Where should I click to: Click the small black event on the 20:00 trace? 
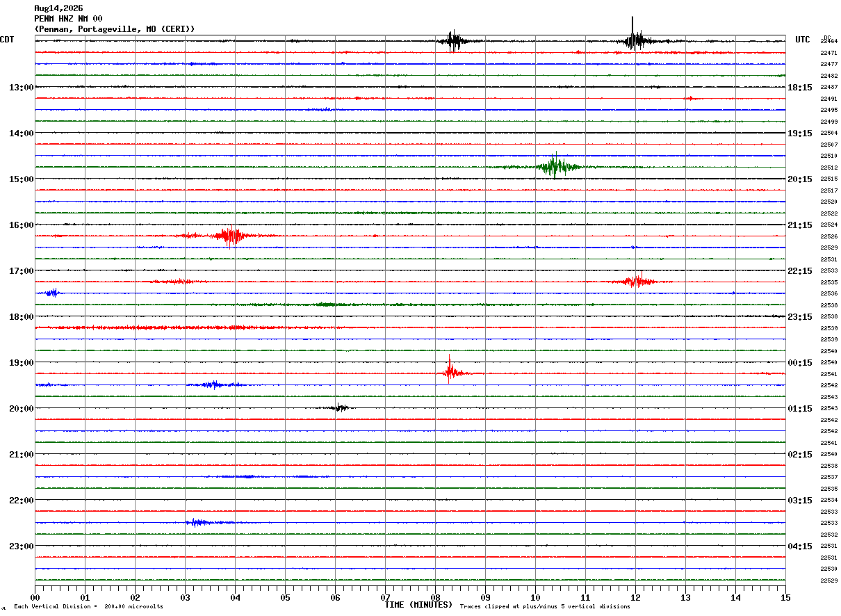click(338, 407)
